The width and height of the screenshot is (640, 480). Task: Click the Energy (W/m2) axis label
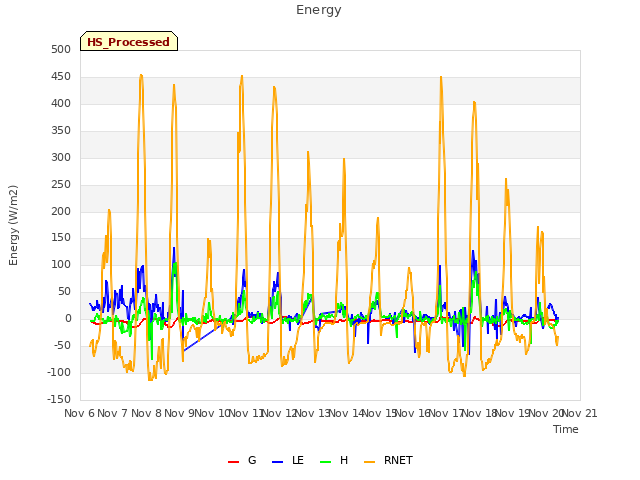coord(13,225)
